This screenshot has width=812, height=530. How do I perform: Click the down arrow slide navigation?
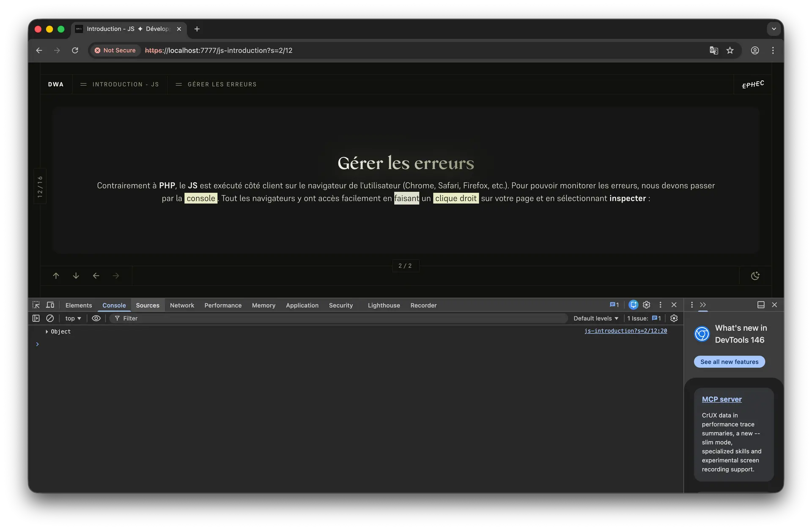click(76, 276)
